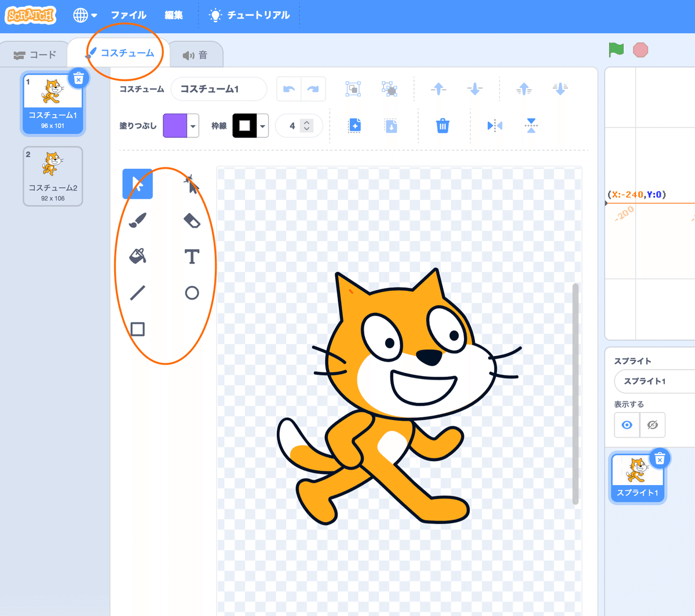Select the Eraser tool
This screenshot has width=695, height=616.
coord(192,220)
